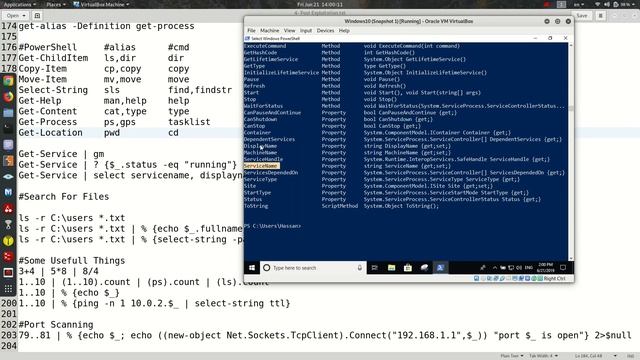Click the '#Port Scanning' comment line
This screenshot has height=360, width=640.
[x=56, y=325]
